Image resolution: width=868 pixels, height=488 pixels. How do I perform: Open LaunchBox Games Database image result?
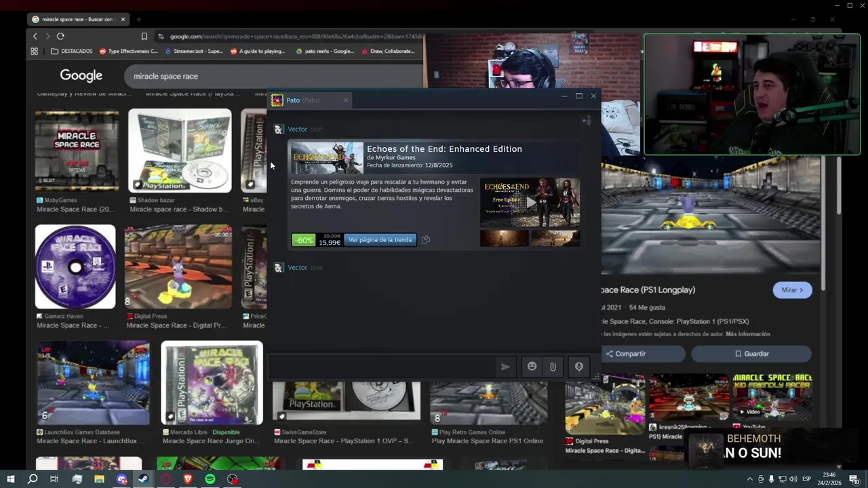tap(93, 383)
